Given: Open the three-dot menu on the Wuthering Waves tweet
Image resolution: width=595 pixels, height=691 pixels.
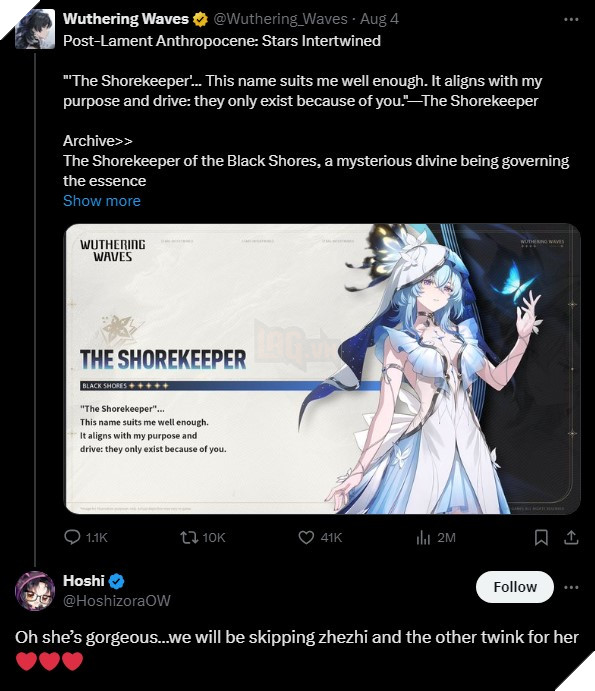Looking at the screenshot, I should pos(571,19).
